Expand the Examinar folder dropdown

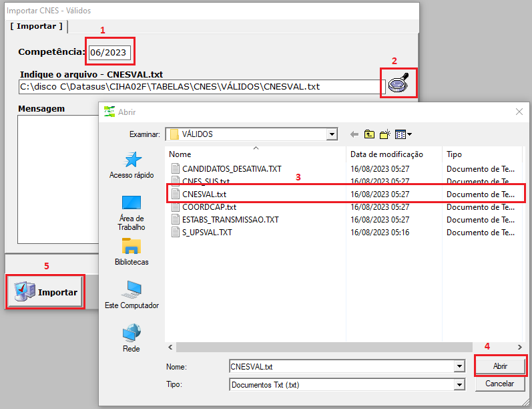pos(332,134)
